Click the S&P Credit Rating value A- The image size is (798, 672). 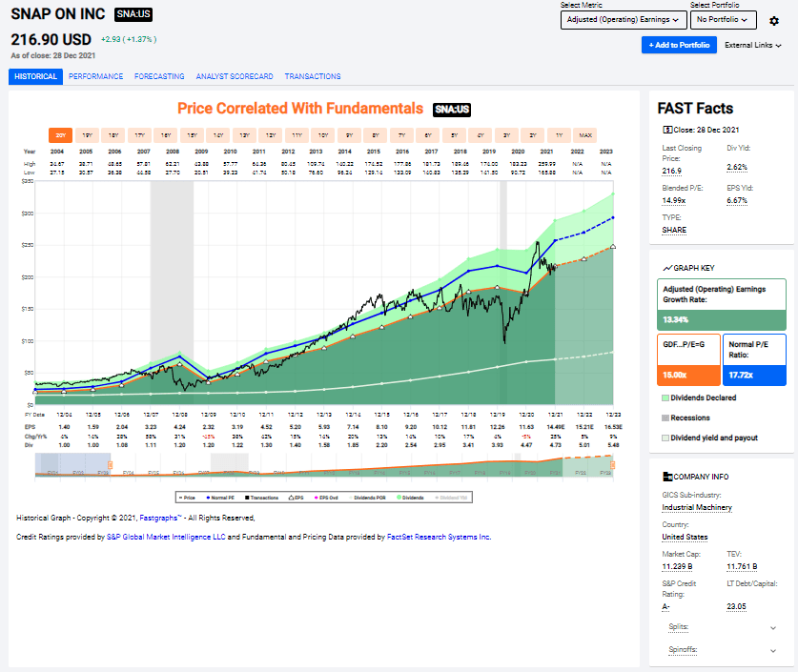pos(666,607)
